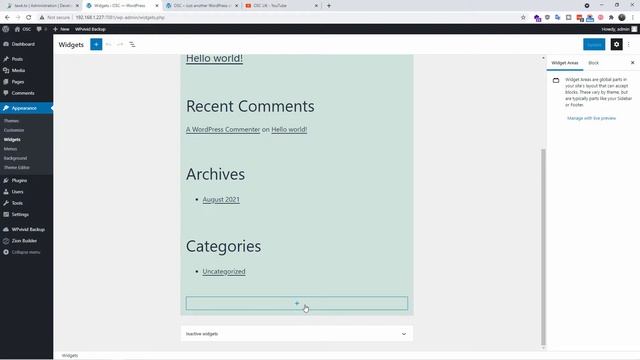
Task: Click the vertical scrollbar of the editor
Action: tap(543, 247)
